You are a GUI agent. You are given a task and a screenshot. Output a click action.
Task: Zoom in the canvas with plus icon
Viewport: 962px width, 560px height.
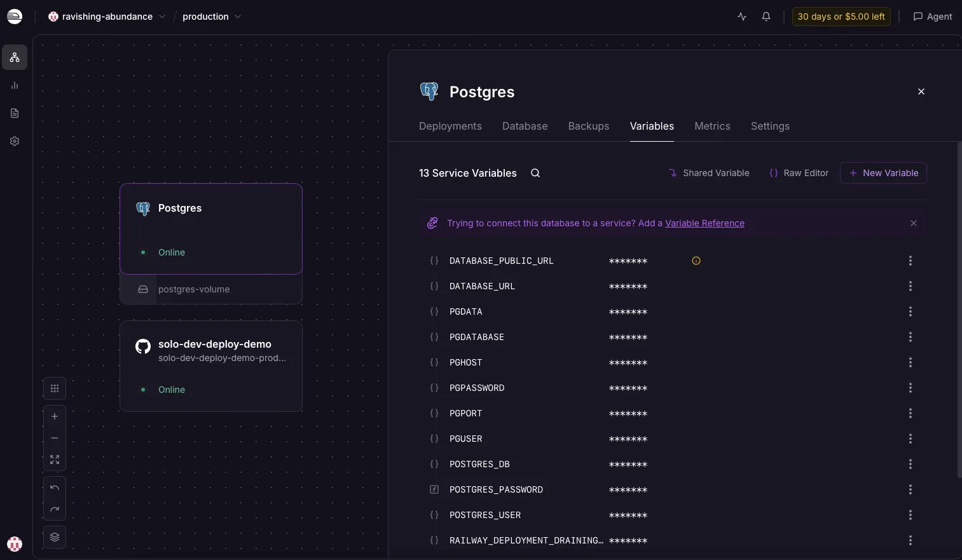(55, 416)
